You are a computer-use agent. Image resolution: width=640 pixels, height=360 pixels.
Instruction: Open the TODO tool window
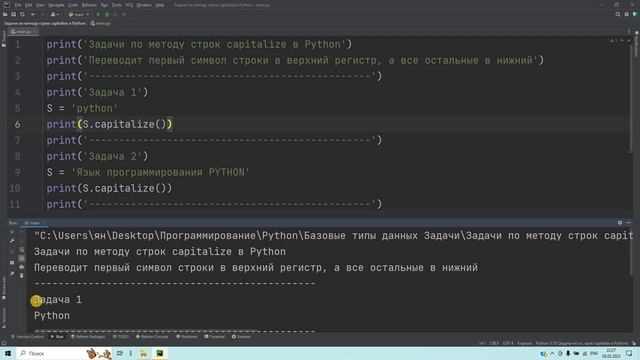(121, 337)
